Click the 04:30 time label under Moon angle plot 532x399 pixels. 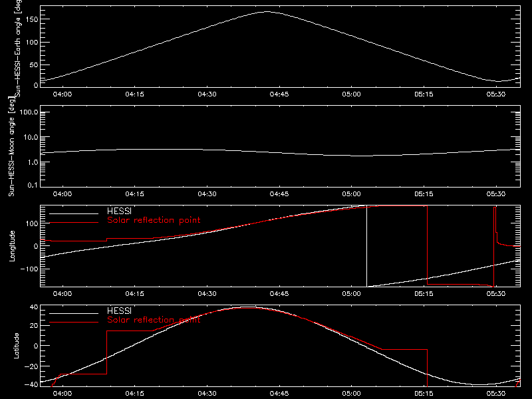click(207, 194)
